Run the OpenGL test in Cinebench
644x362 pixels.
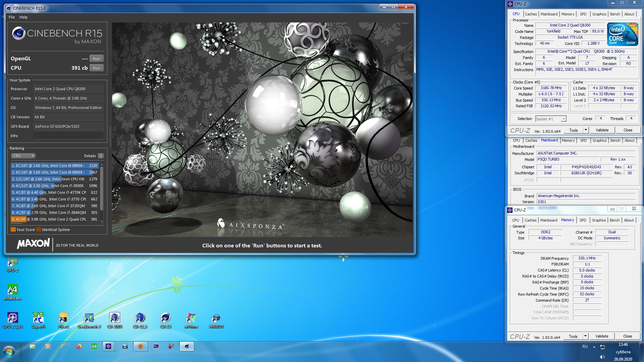[x=96, y=59]
